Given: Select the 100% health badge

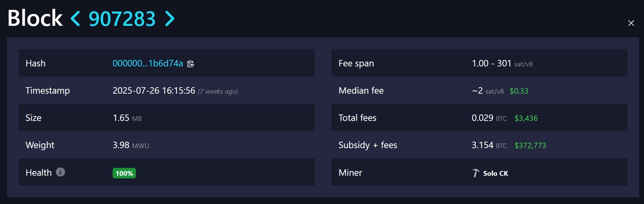Looking at the screenshot, I should coord(124,173).
